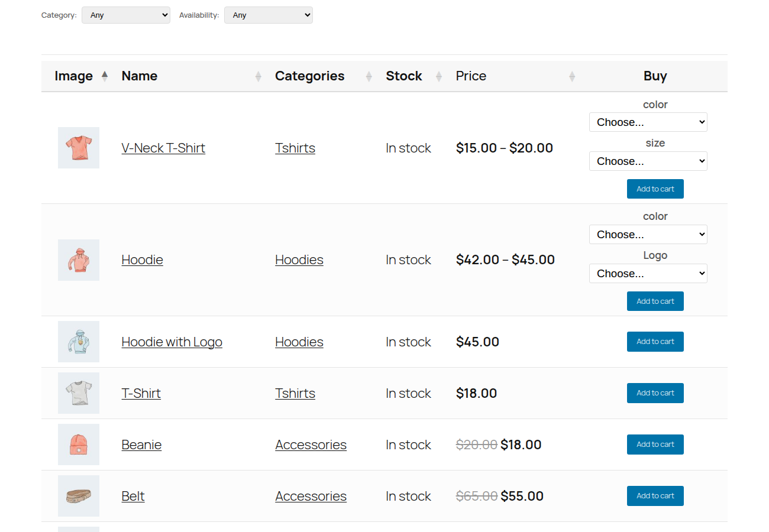Sort by Stock column sort arrows
The width and height of the screenshot is (769, 532).
click(439, 76)
